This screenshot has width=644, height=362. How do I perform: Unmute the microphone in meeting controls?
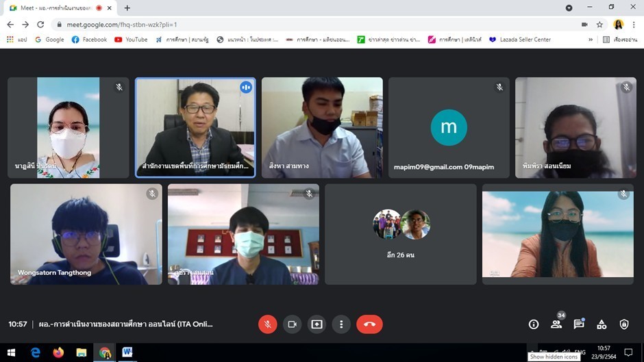pyautogui.click(x=267, y=324)
